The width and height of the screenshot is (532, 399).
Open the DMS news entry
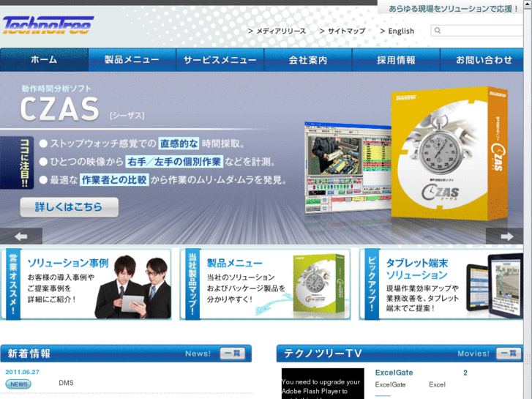point(66,383)
